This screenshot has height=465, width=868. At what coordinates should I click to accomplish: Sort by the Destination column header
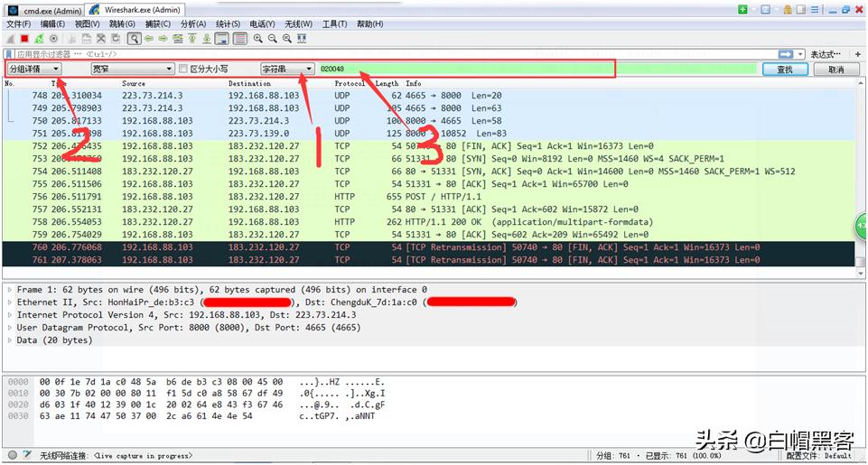[x=249, y=84]
